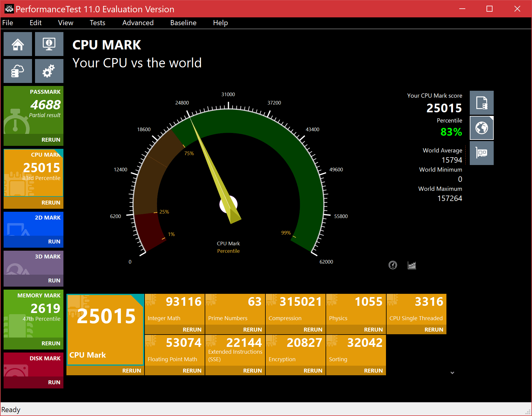Open the cloud baseline manager icon
This screenshot has width=532, height=416.
coord(18,71)
